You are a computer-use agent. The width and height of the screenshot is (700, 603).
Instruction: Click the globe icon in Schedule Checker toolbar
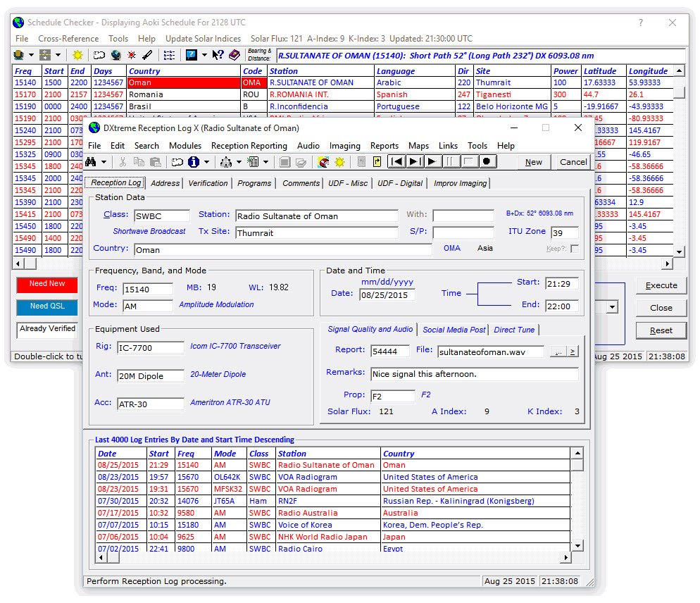pyautogui.click(x=115, y=55)
